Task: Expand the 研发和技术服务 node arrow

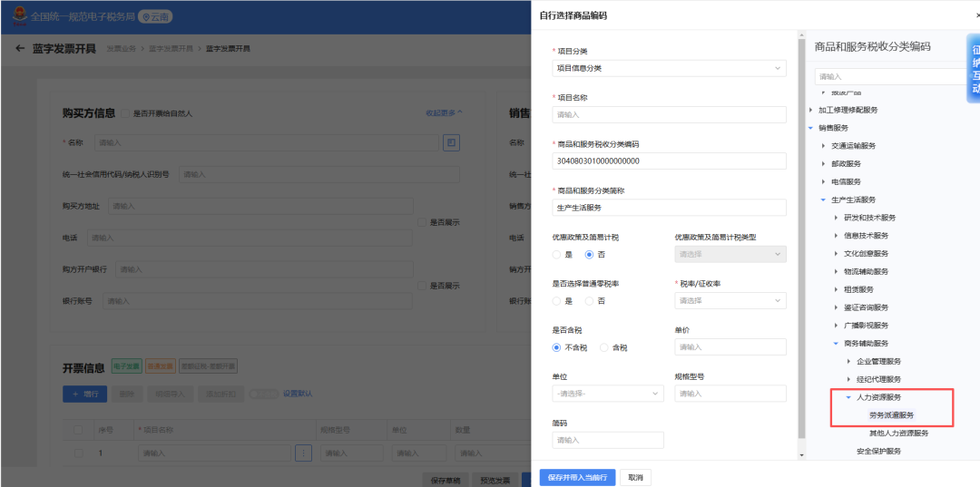Action: (x=837, y=218)
